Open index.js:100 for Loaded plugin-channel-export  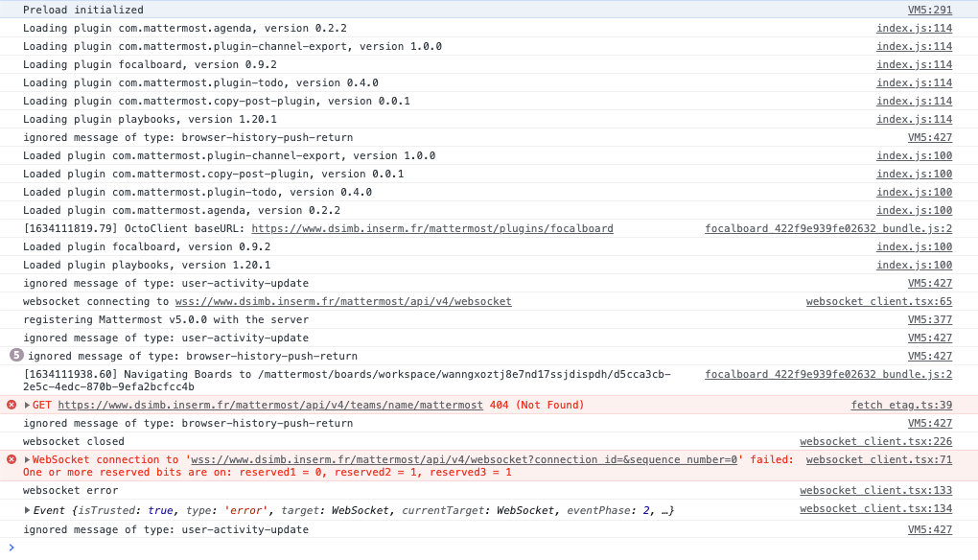tap(914, 155)
